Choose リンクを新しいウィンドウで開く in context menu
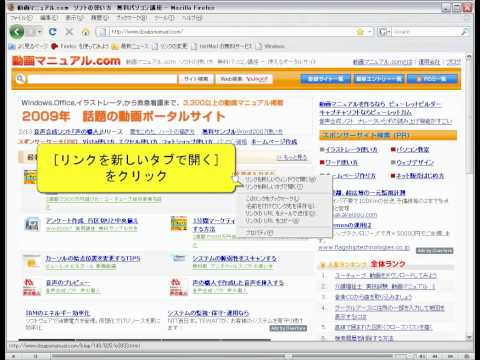 point(281,179)
